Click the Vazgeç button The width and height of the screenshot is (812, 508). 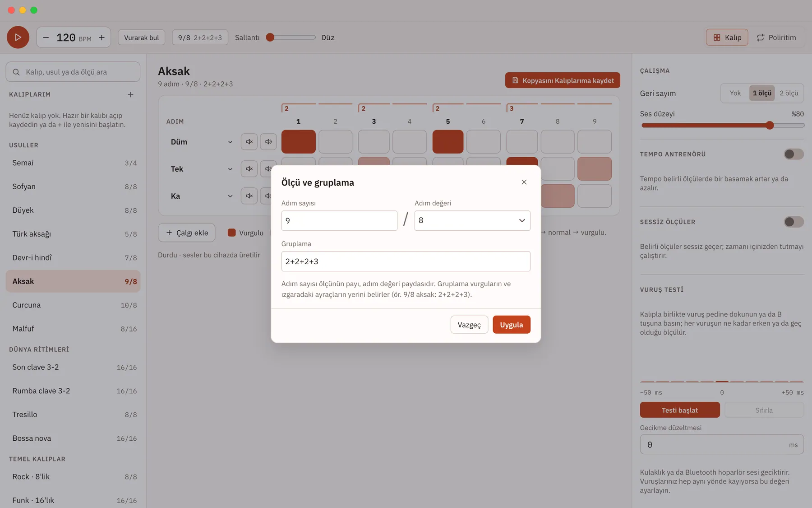469,325
